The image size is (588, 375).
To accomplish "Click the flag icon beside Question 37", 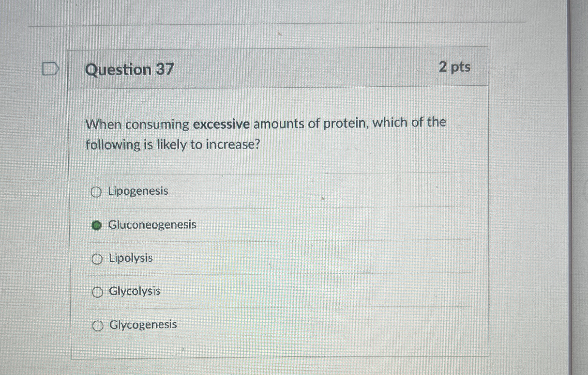I will tap(50, 68).
